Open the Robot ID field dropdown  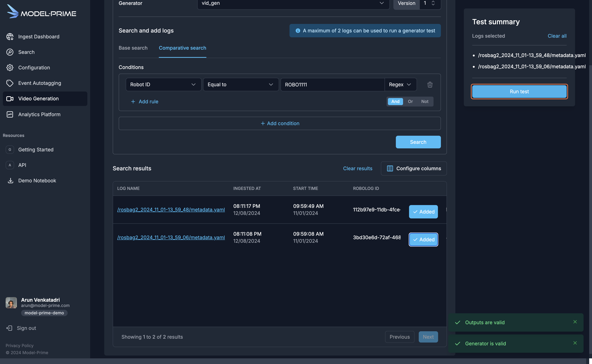(x=164, y=84)
